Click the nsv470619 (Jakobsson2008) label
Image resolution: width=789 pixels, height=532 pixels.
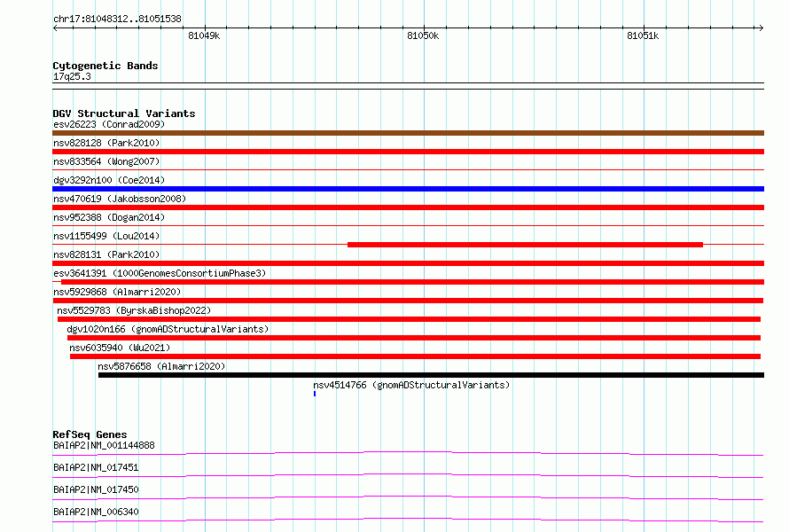pyautogui.click(x=120, y=199)
